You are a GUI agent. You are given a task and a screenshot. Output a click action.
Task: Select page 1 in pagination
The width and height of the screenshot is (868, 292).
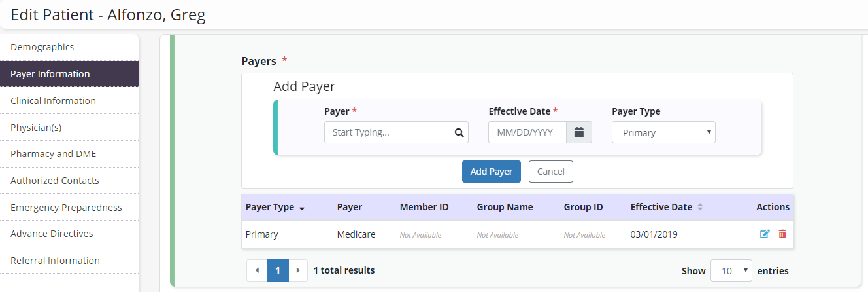[278, 270]
